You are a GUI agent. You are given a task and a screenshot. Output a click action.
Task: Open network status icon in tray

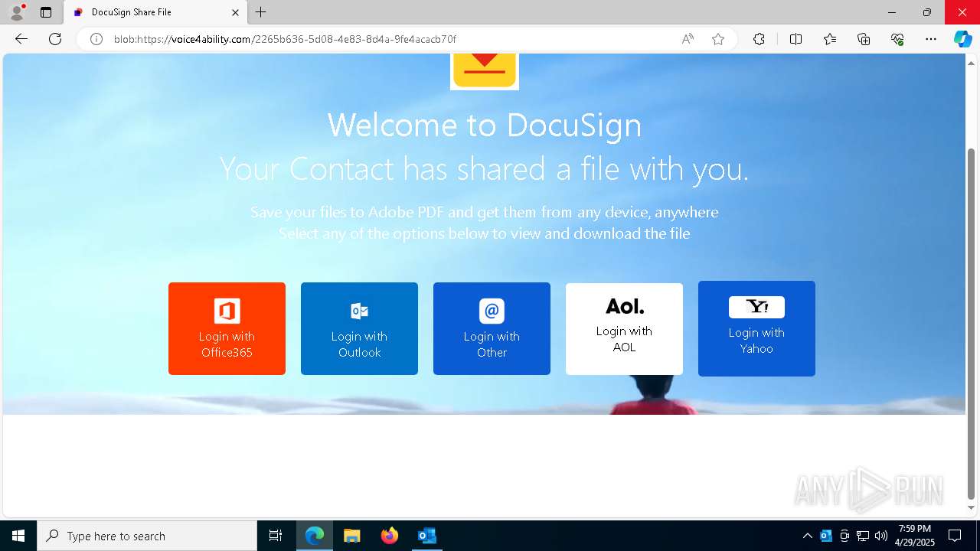[863, 536]
